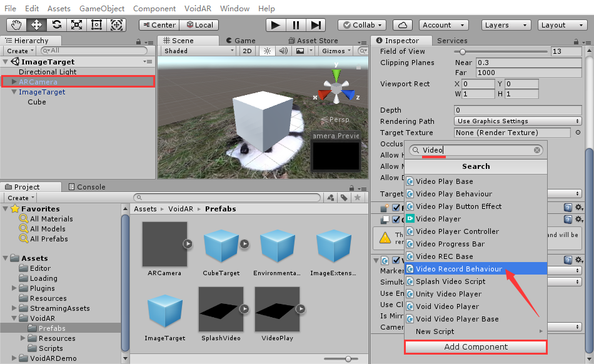594x364 pixels.
Task: Select the SplashVideo prefab thumbnail
Action: tap(221, 309)
